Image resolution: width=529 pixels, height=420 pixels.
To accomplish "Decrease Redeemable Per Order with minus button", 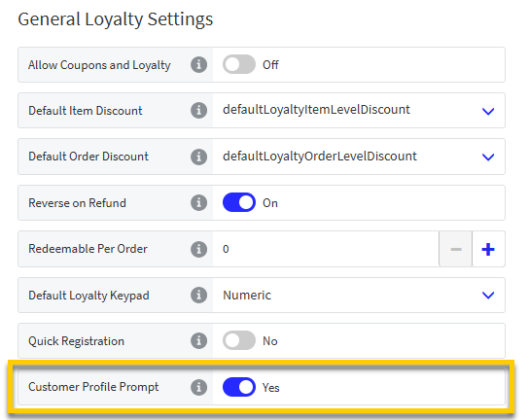I will [x=456, y=249].
